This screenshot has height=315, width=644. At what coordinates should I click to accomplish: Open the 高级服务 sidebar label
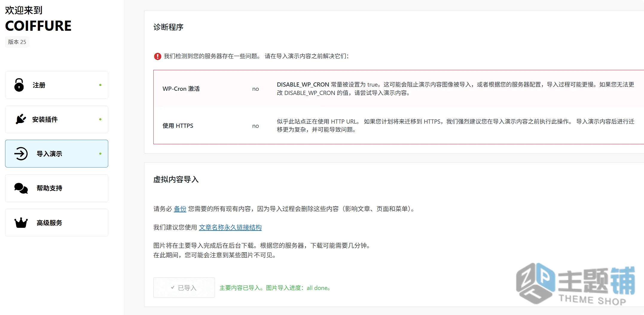(49, 223)
